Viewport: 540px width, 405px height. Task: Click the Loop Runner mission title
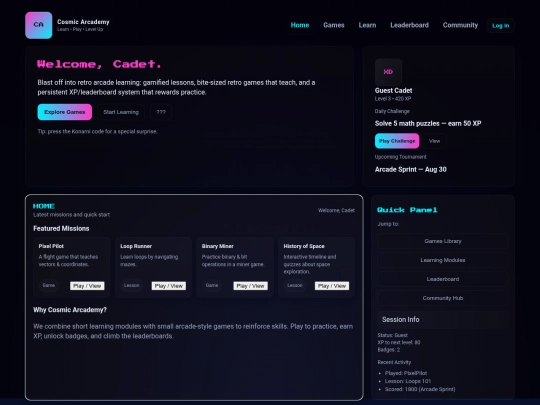(136, 246)
